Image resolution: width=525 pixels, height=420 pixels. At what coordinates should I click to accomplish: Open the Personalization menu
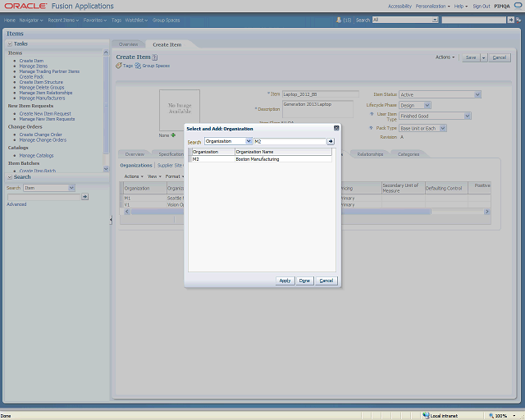click(x=432, y=6)
